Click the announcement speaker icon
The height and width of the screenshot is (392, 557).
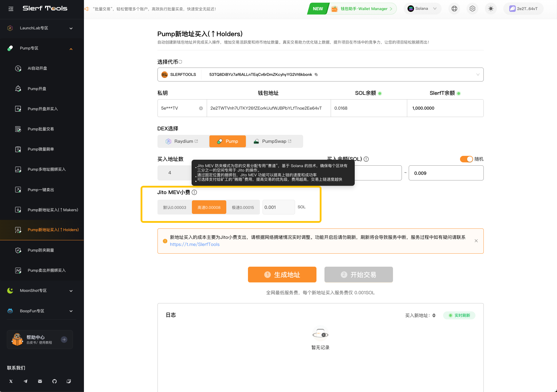(87, 9)
